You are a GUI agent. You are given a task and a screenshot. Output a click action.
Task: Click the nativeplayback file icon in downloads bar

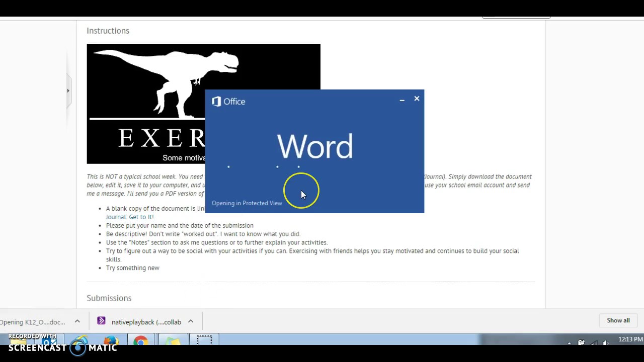tap(101, 321)
